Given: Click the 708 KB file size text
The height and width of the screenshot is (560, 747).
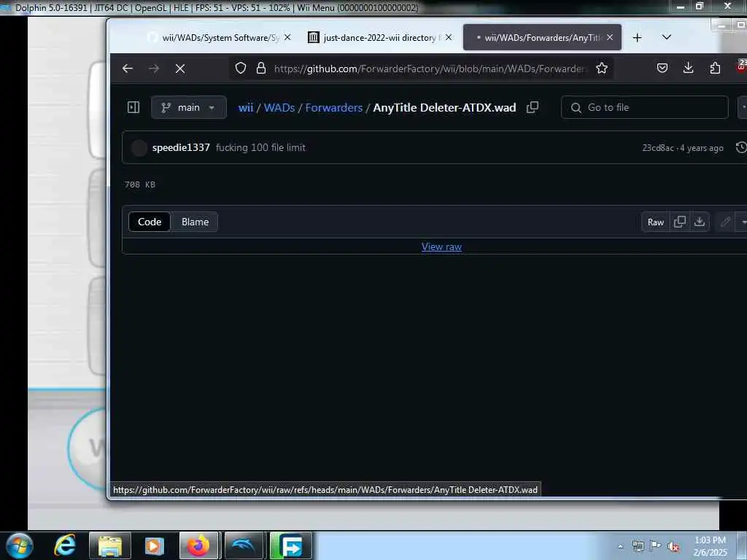Looking at the screenshot, I should pyautogui.click(x=140, y=184).
